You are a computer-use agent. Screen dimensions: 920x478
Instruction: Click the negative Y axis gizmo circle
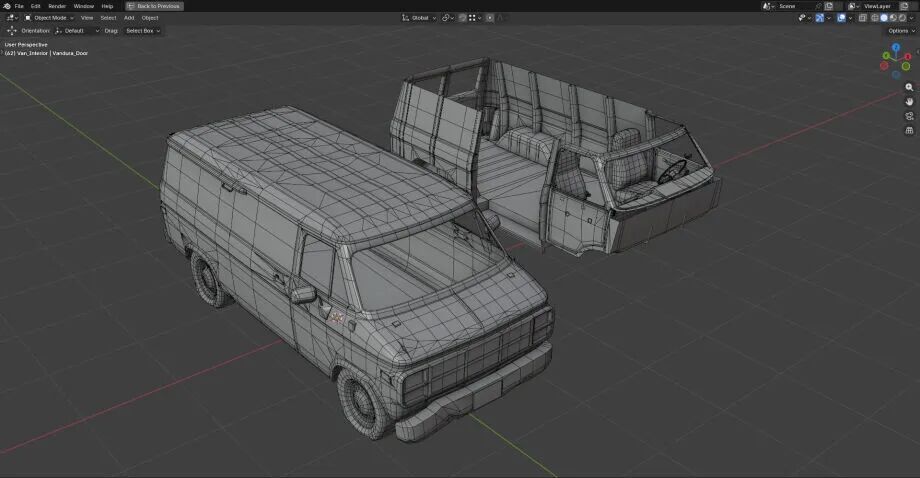click(906, 66)
